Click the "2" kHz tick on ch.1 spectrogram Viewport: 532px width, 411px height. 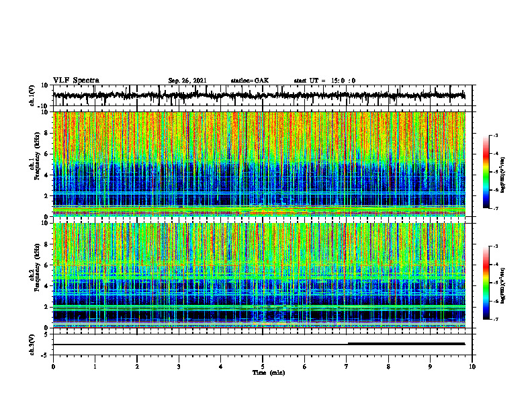tap(47, 195)
